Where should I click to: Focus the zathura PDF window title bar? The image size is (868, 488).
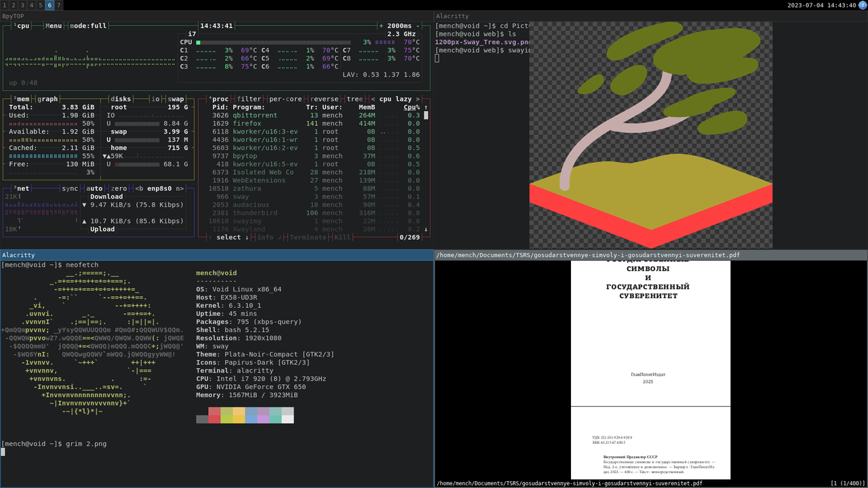coord(651,255)
